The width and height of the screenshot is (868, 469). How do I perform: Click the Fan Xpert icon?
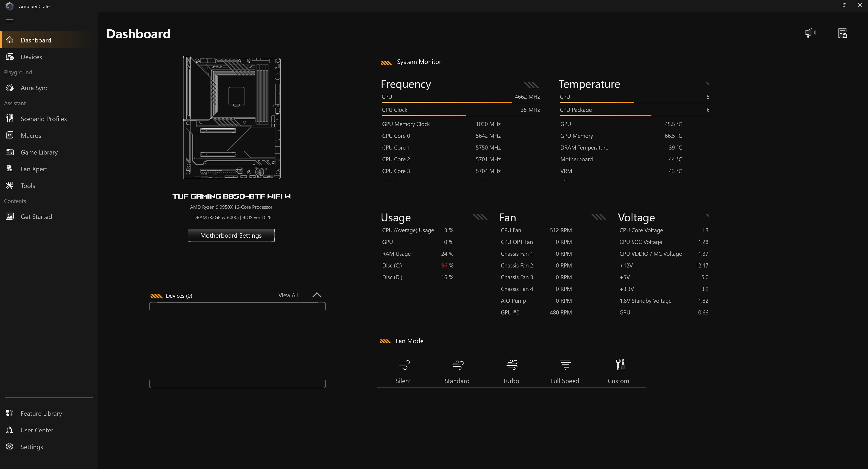(x=10, y=169)
